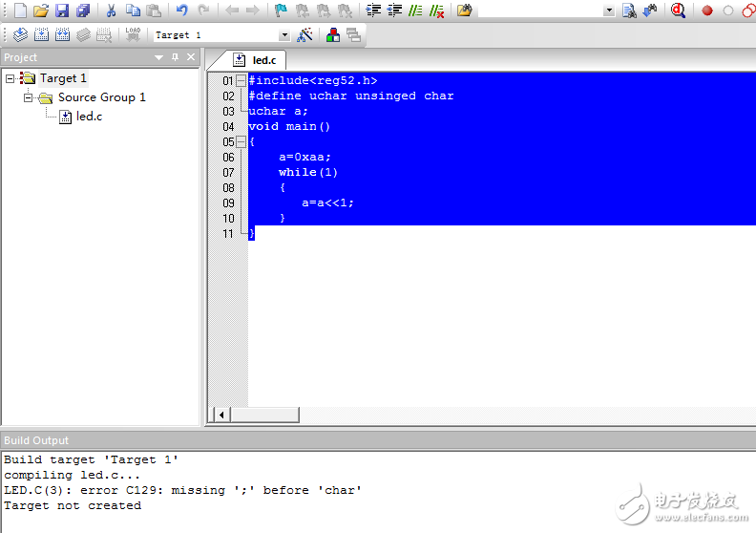Redo the last edit

point(203,11)
